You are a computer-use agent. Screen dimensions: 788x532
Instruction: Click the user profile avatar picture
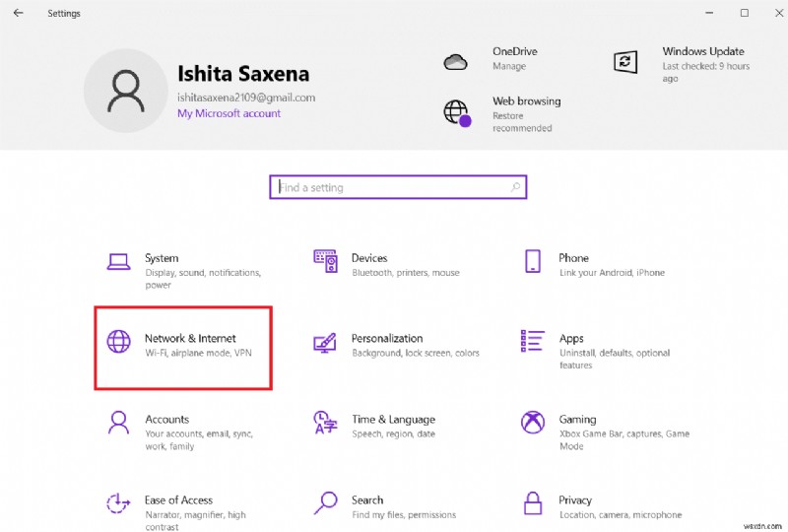(x=125, y=92)
